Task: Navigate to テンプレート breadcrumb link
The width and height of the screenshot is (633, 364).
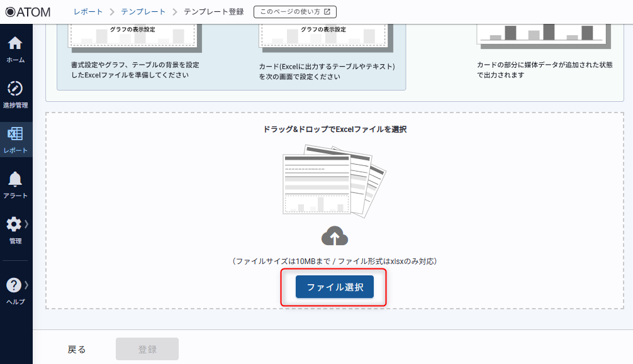Action: 143,12
